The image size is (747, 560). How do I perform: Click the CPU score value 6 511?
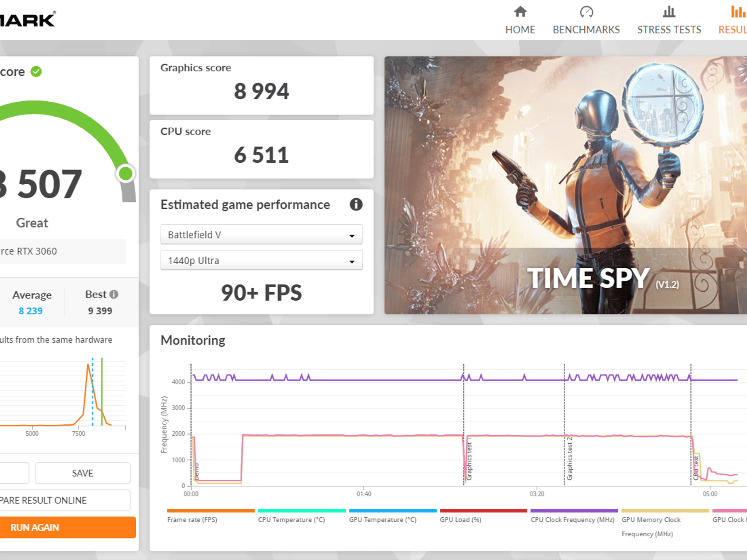point(262,155)
